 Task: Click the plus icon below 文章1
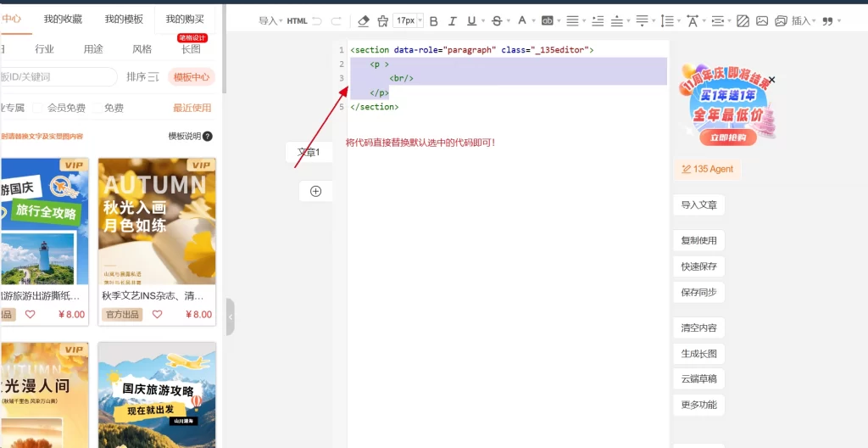(316, 191)
